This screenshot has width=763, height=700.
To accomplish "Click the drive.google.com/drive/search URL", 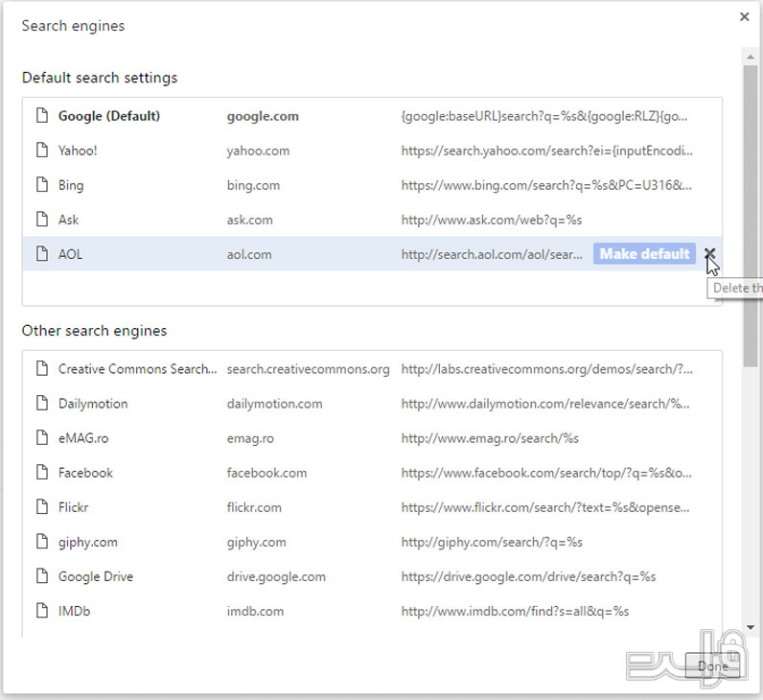I will pyautogui.click(x=528, y=577).
